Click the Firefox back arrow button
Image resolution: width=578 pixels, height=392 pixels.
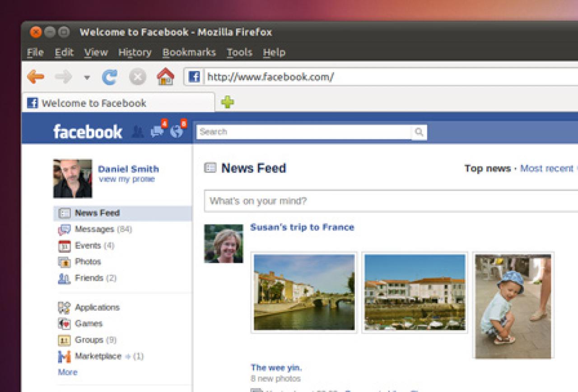coord(36,77)
